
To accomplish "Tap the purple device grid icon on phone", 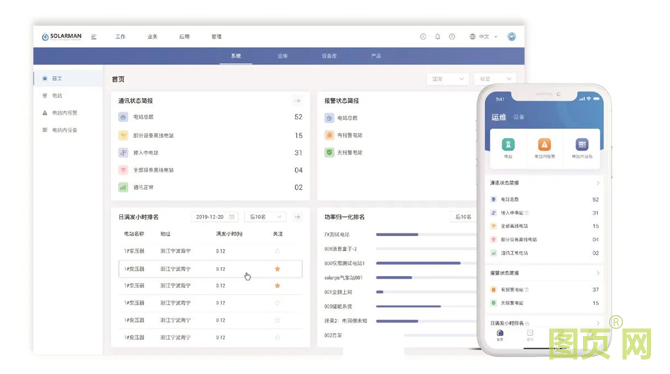I will click(582, 144).
